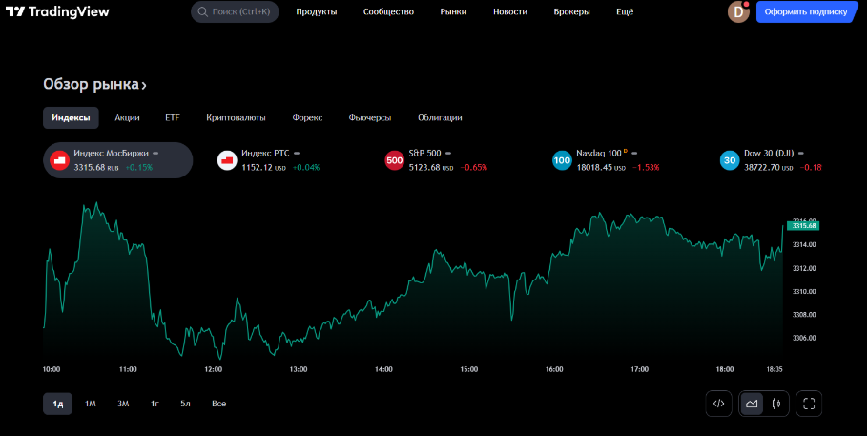Set chart range to 5л
868x436 pixels.
pos(185,404)
